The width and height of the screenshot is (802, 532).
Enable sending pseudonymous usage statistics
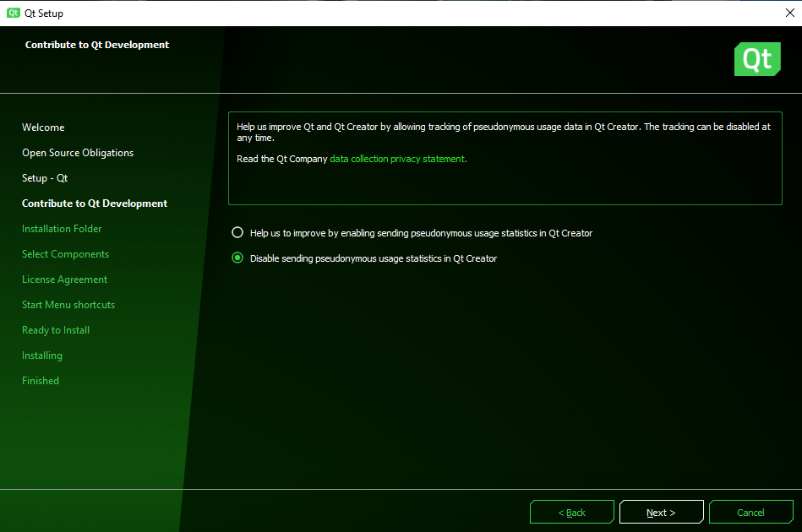pyautogui.click(x=237, y=233)
